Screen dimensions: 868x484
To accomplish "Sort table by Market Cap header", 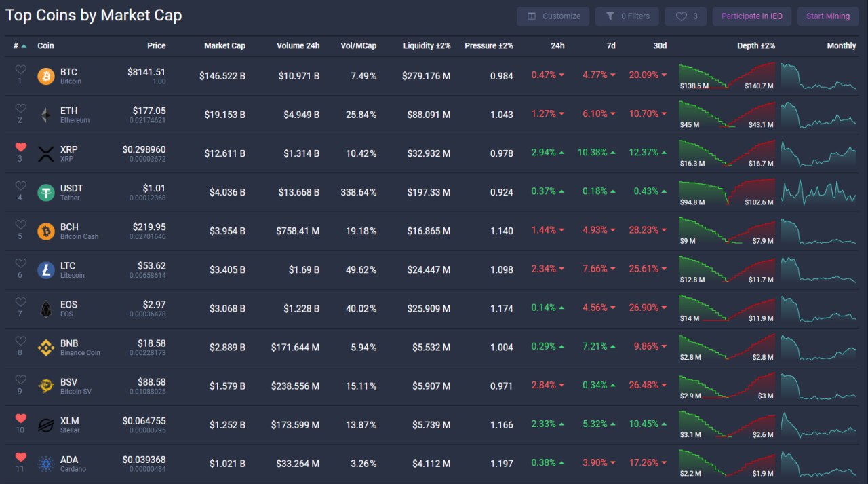I will (x=224, y=45).
